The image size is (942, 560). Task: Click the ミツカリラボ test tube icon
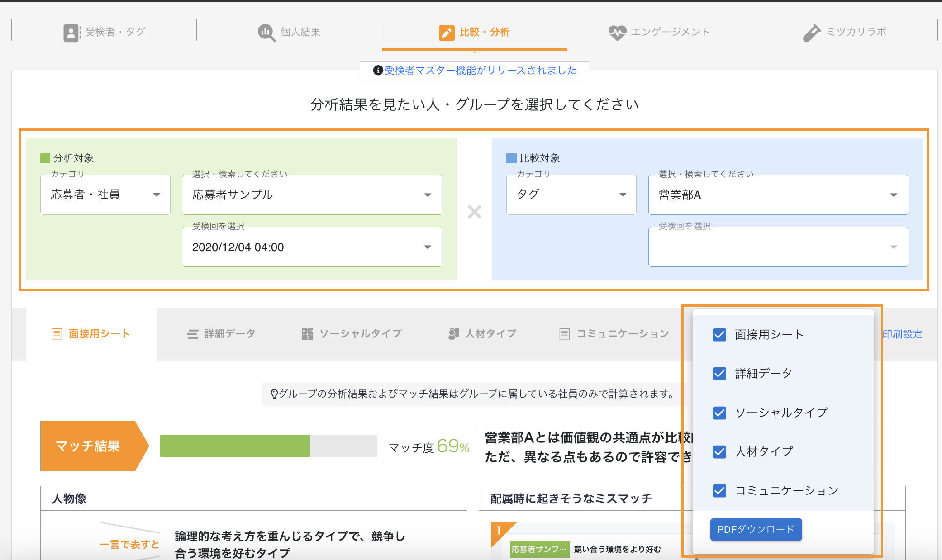812,33
